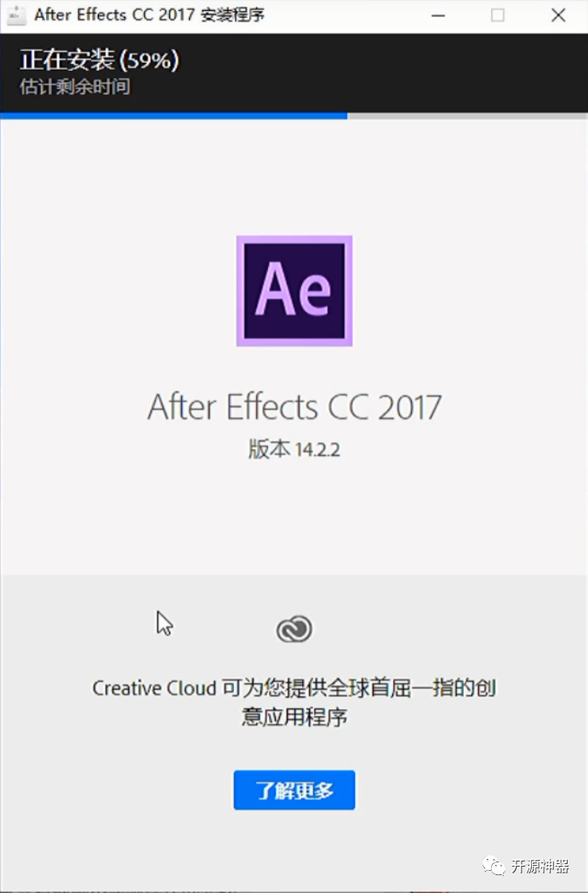Click the WeChat watermark logo
The height and width of the screenshot is (893, 588).
(494, 867)
